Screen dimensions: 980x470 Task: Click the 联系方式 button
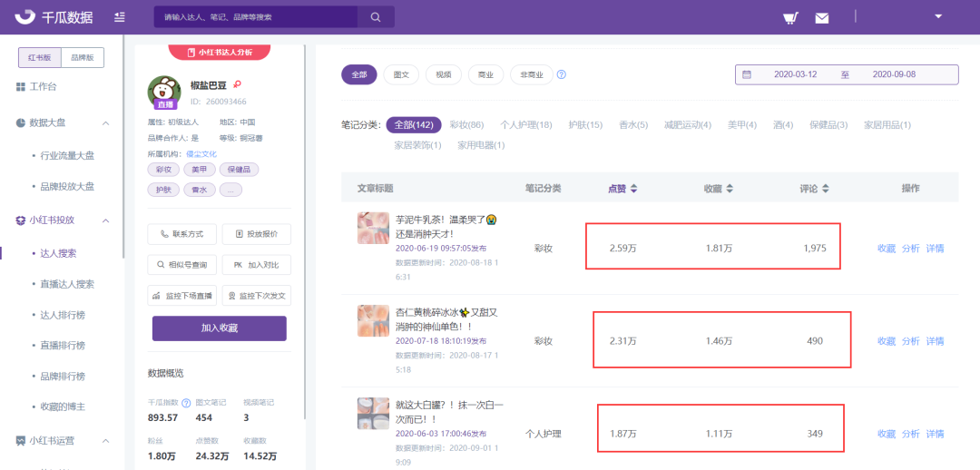(x=181, y=234)
